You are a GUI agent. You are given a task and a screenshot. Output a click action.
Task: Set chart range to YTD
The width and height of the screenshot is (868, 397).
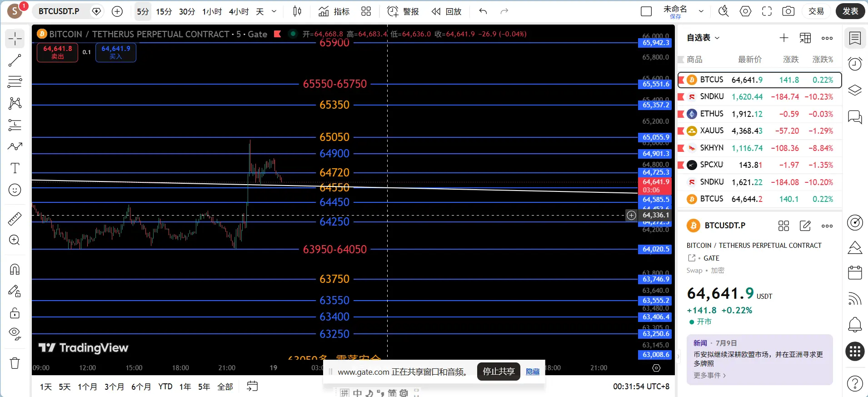(x=165, y=387)
